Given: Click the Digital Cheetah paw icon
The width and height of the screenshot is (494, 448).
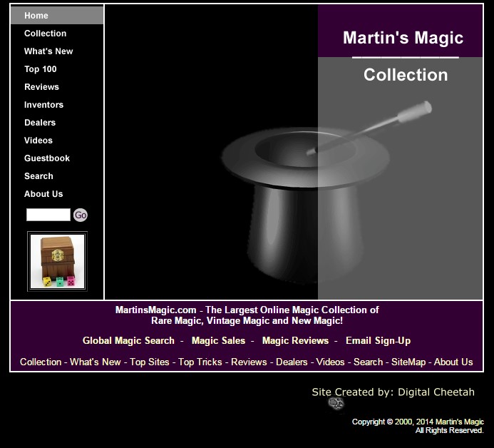Looking at the screenshot, I should 336,404.
